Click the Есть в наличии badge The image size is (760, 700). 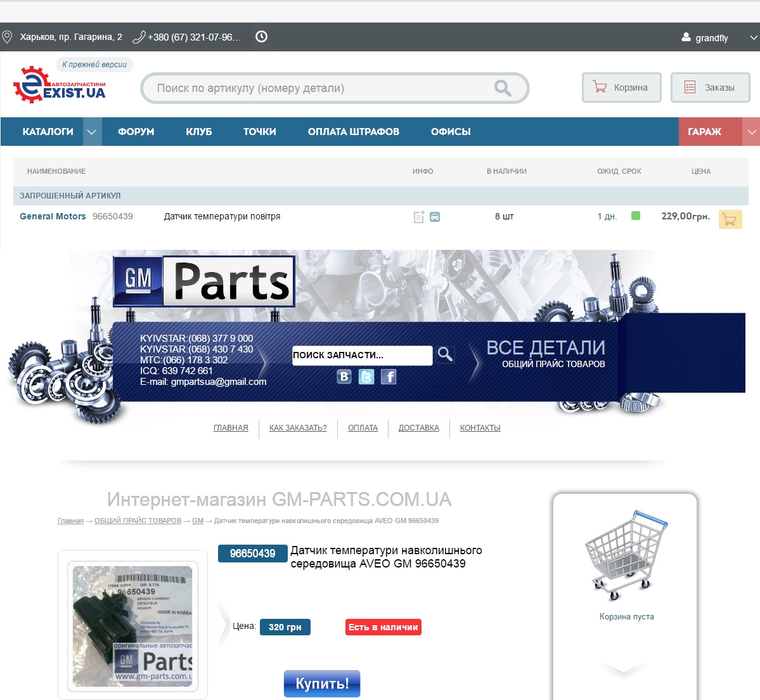383,627
